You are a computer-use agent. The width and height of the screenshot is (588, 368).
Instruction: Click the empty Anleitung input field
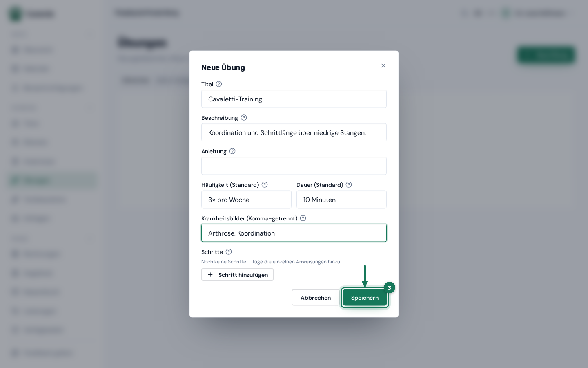click(294, 166)
